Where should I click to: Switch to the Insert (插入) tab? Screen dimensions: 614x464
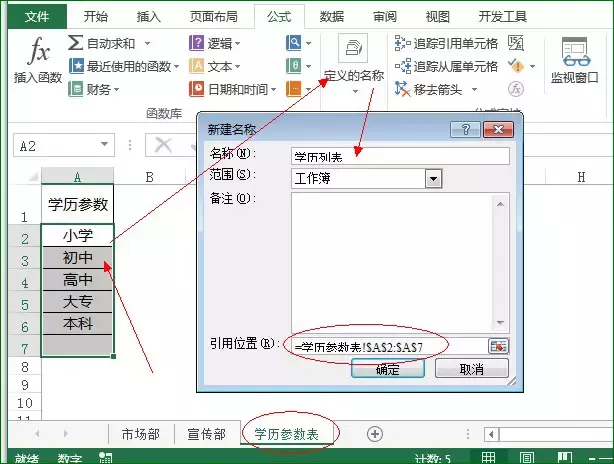coord(148,16)
